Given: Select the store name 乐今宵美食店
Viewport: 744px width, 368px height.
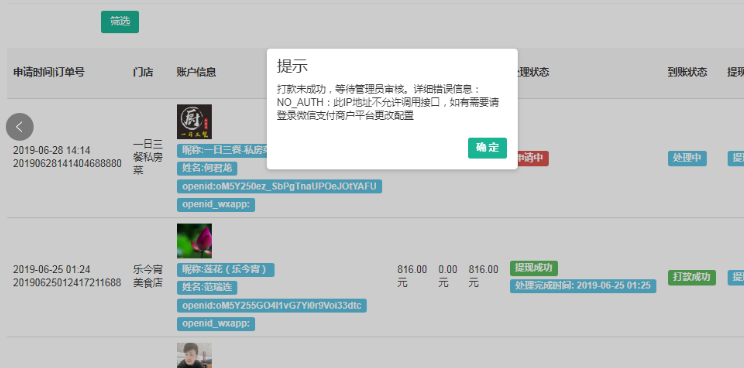Looking at the screenshot, I should pyautogui.click(x=148, y=276).
